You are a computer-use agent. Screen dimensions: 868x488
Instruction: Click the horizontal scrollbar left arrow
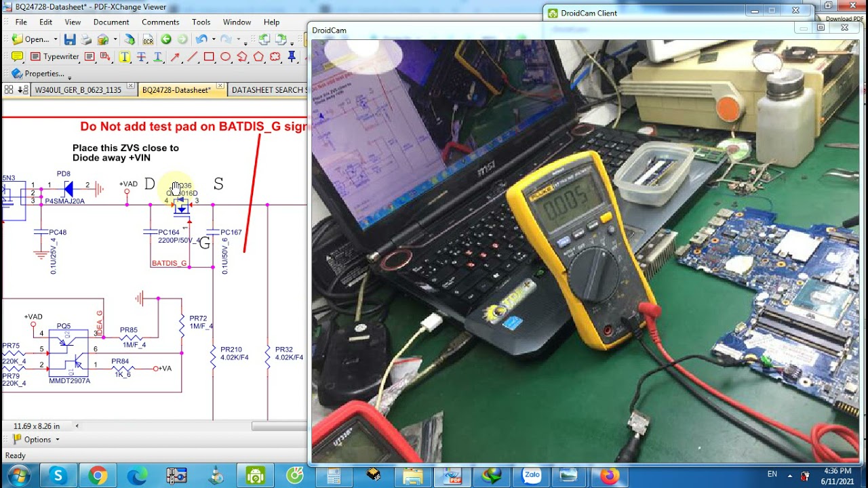click(x=77, y=426)
